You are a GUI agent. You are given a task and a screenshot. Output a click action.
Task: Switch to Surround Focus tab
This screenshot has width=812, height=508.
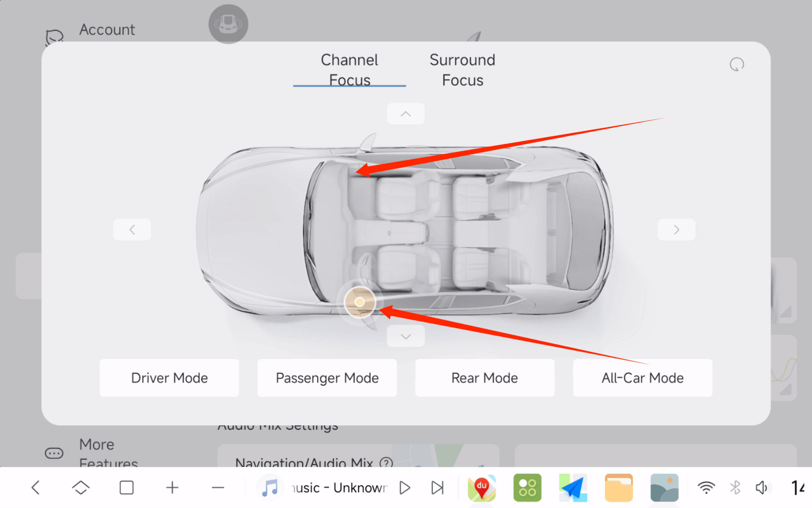[462, 70]
